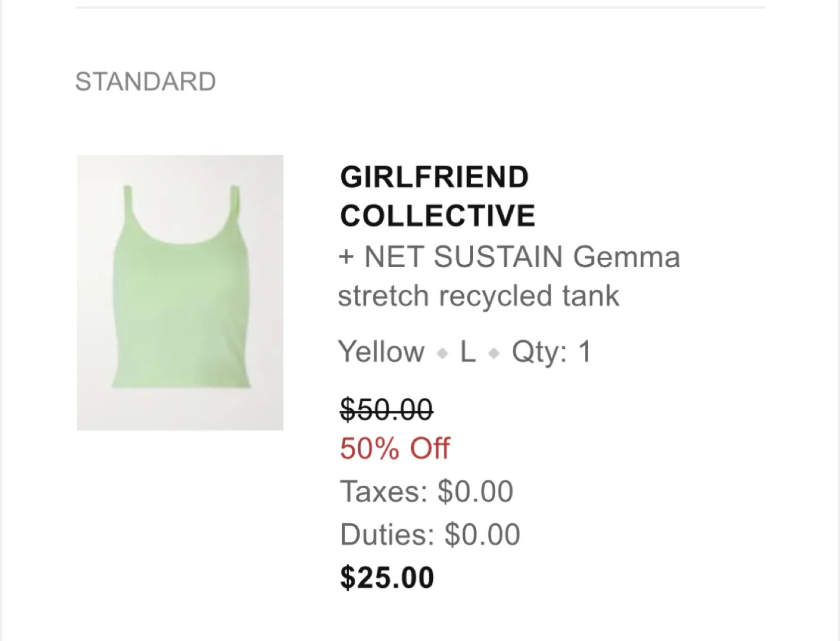The image size is (840, 641).
Task: Click the red 50% Off discount text
Action: point(395,449)
